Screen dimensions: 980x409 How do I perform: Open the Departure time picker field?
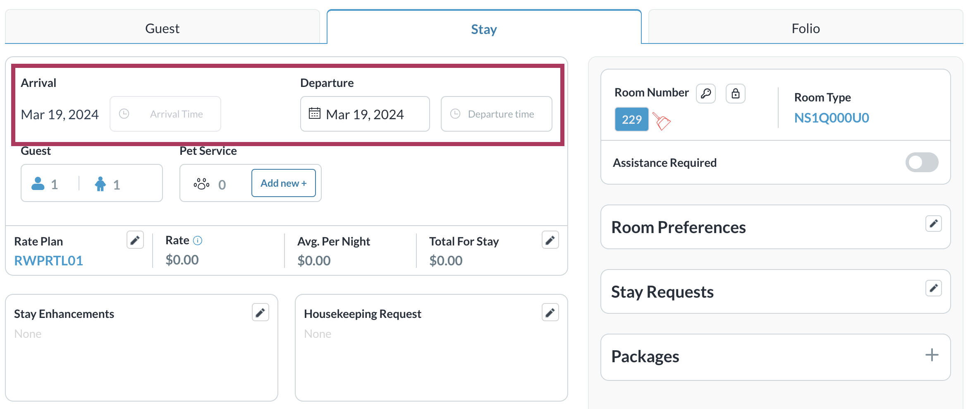coord(496,114)
